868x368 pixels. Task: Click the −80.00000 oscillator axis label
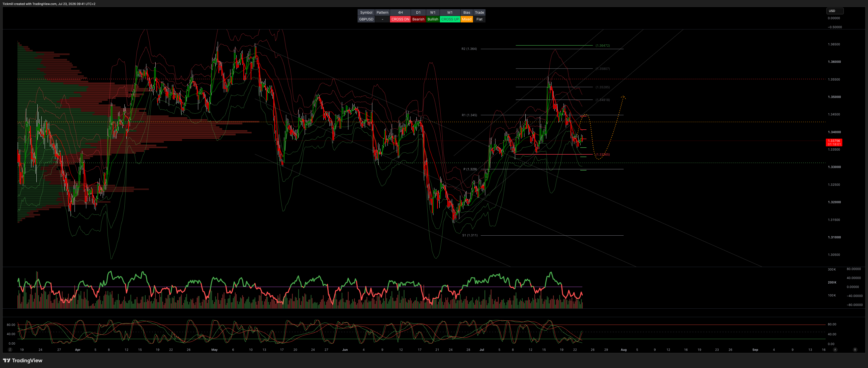[855, 305]
